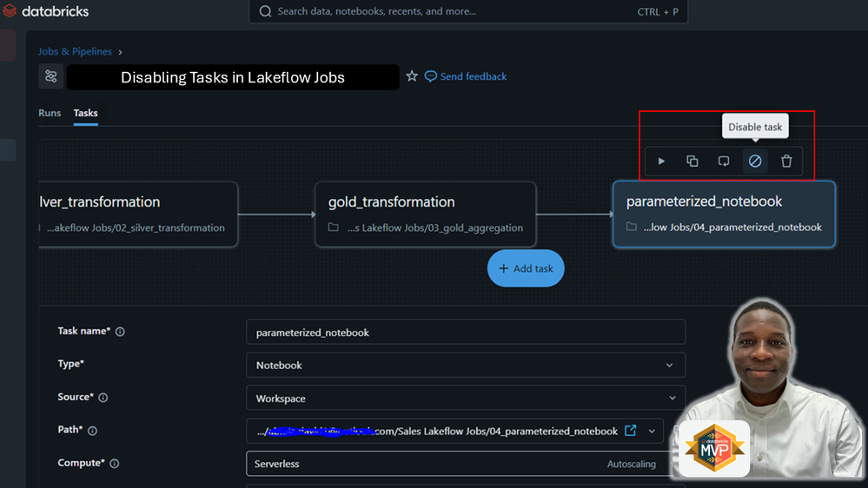This screenshot has height=488, width=868.
Task: Edit the Task name field
Action: [x=466, y=332]
